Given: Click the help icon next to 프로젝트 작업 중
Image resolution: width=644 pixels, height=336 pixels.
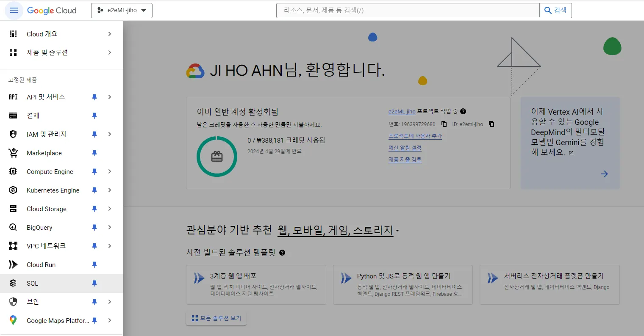Looking at the screenshot, I should pos(463,111).
